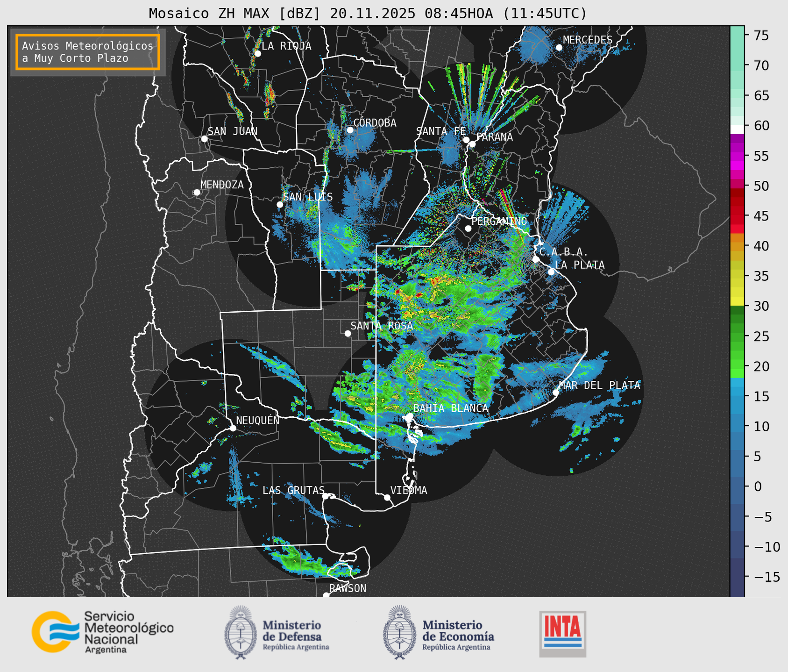Click the Viedma city marker dot

click(x=387, y=498)
